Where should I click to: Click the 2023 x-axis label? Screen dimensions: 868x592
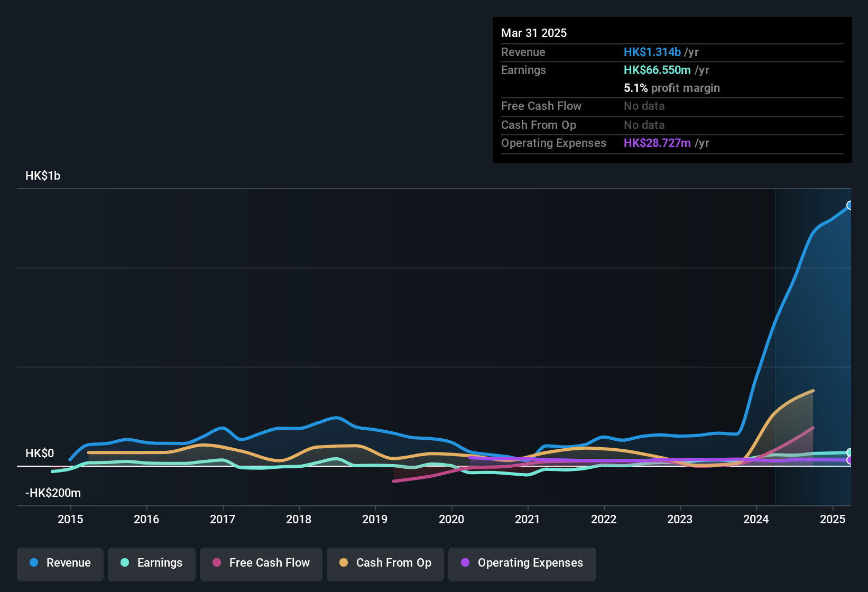coord(680,520)
